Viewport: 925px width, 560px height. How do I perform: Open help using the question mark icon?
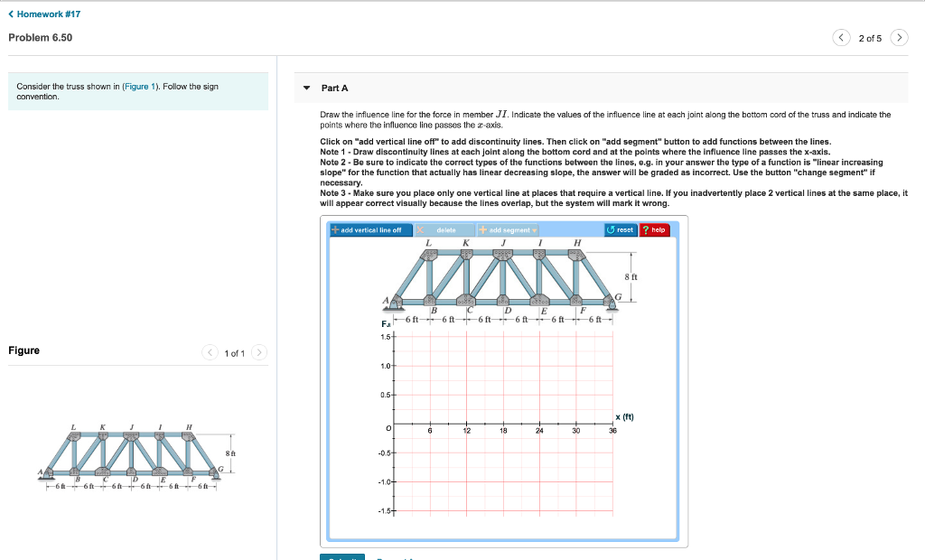tap(647, 229)
